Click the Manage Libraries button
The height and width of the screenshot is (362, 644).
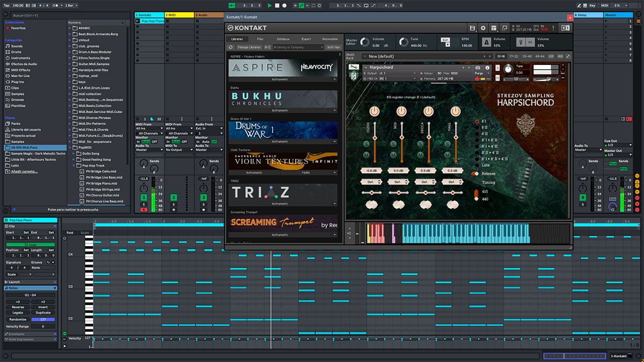point(248,47)
